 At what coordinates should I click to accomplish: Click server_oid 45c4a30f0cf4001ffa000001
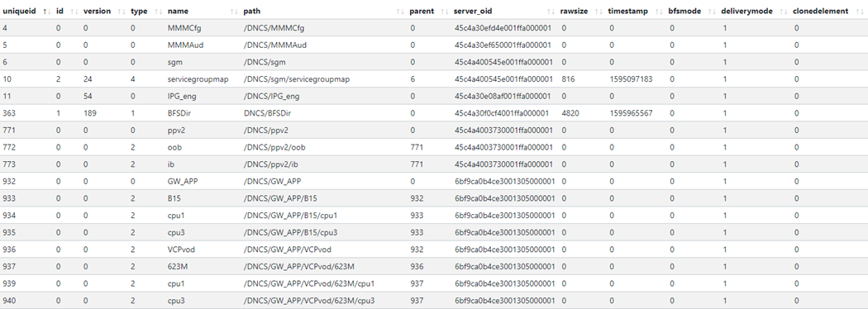502,113
